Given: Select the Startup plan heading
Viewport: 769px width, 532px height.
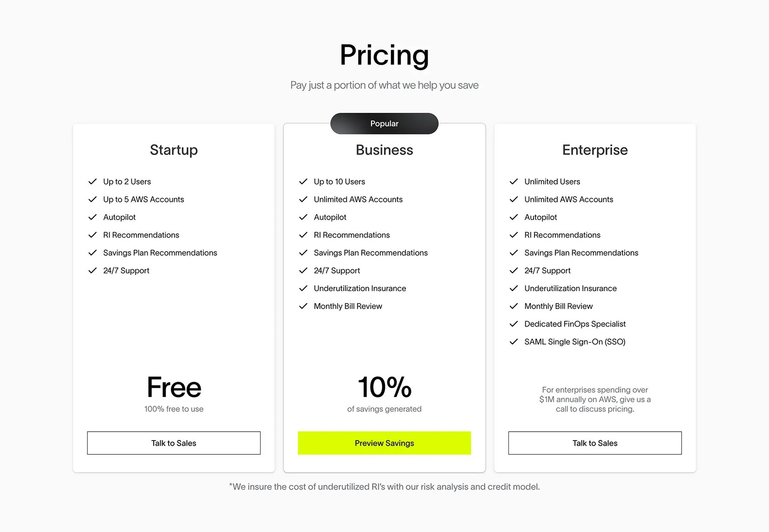Looking at the screenshot, I should (174, 150).
